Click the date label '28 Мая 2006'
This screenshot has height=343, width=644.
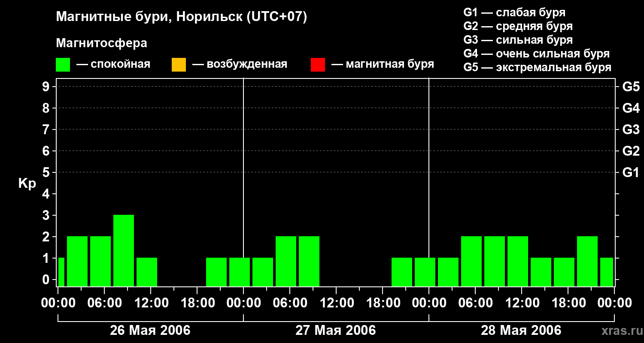coord(521,330)
